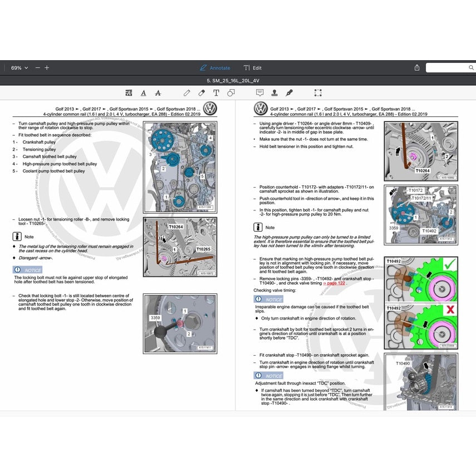Screen dimensions: 476x476
Task: Select the eraser tool
Action: pos(202,93)
